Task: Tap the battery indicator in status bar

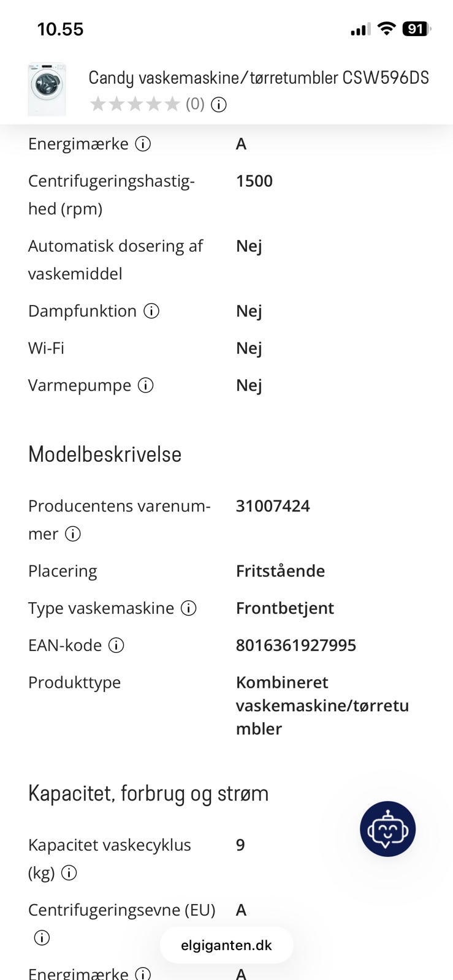Action: coord(416,29)
